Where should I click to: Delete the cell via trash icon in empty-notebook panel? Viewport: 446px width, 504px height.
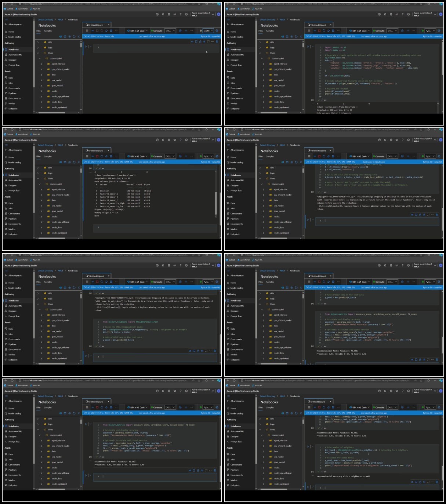217,41
